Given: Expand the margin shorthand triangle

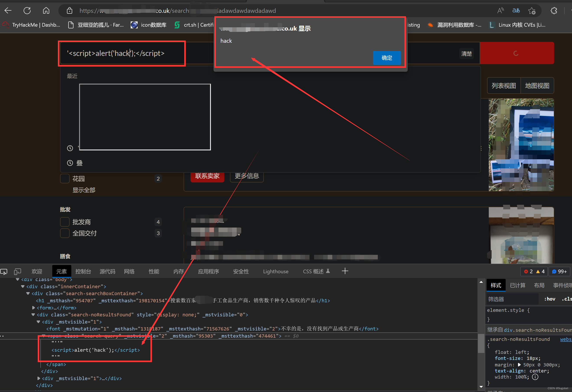Looking at the screenshot, I should 519,365.
